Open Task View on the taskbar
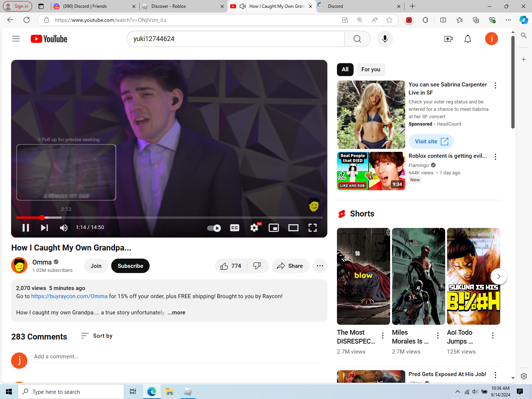Screen dimensions: 532x399 coord(133,392)
